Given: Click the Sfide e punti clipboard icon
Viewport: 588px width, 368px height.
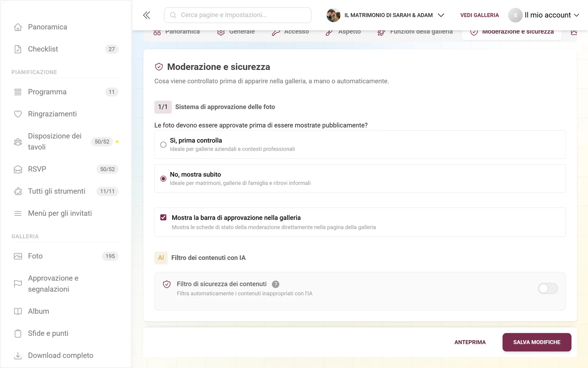Looking at the screenshot, I should (x=18, y=334).
